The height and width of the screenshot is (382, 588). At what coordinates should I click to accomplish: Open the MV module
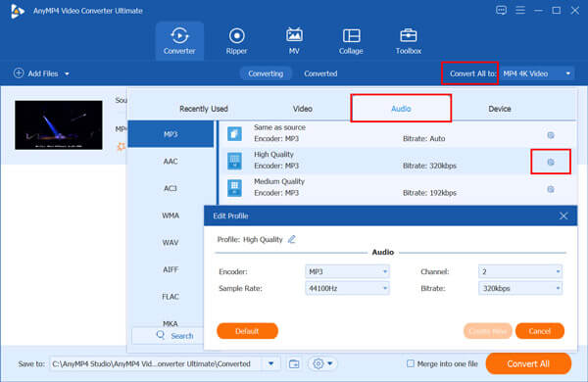pyautogui.click(x=294, y=41)
